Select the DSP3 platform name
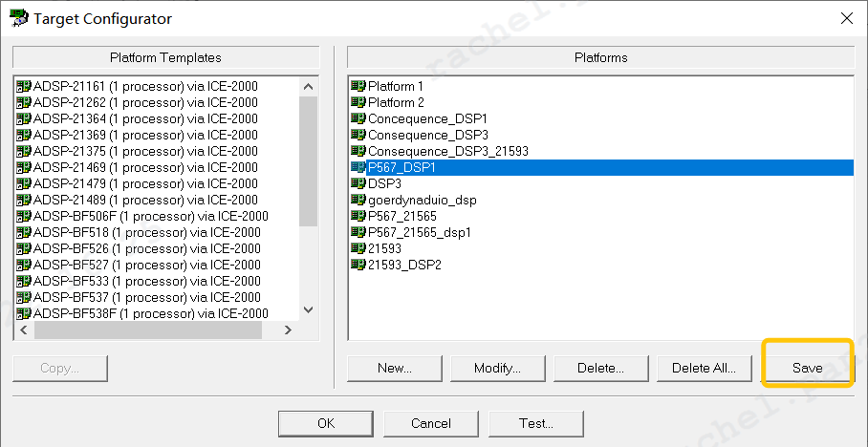868x447 pixels. click(384, 183)
